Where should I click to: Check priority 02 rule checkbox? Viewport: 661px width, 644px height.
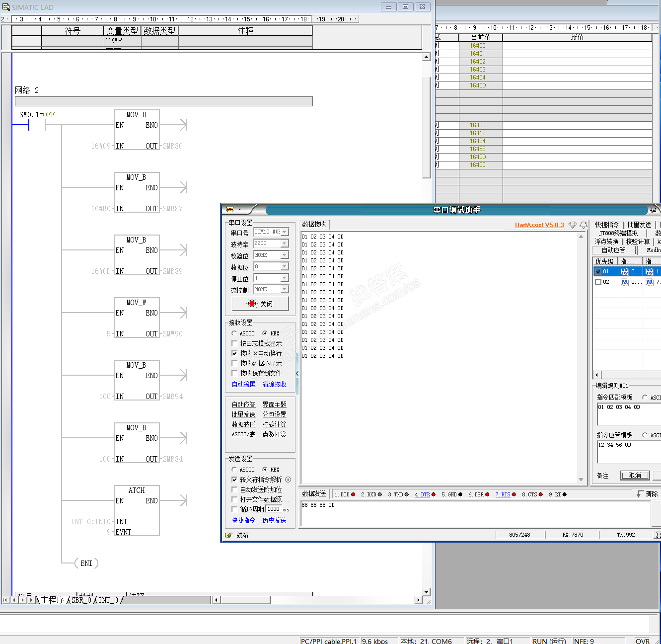point(598,282)
